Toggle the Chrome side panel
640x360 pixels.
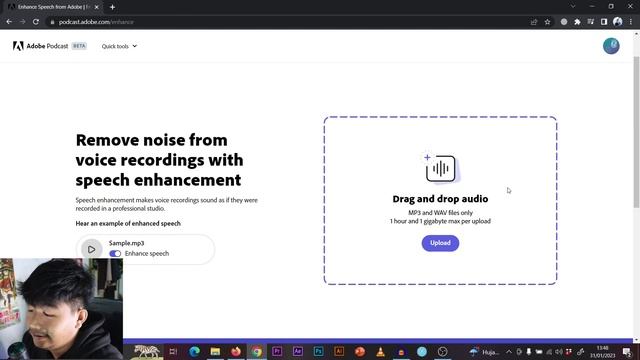[604, 22]
